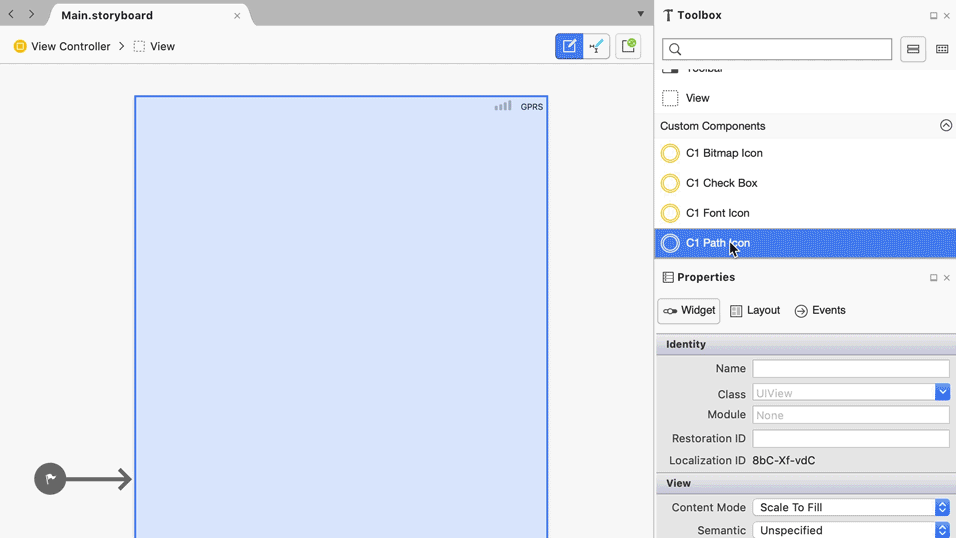Screen dimensions: 956x538
Task: Open the Content Mode dropdown
Action: coord(942,507)
